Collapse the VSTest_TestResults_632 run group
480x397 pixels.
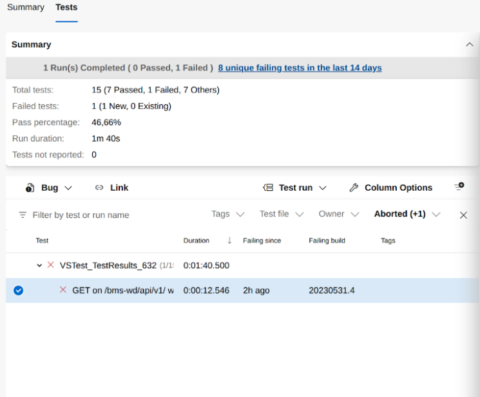coord(39,265)
